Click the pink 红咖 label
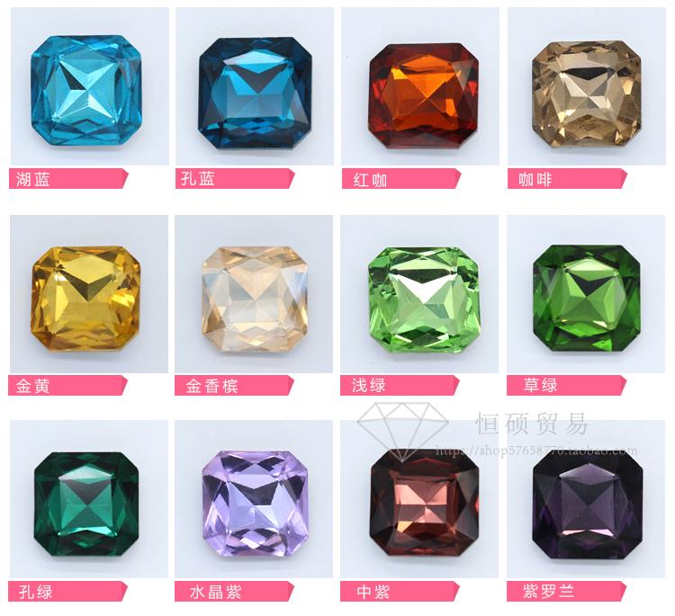Image resolution: width=675 pixels, height=616 pixels. pyautogui.click(x=401, y=179)
